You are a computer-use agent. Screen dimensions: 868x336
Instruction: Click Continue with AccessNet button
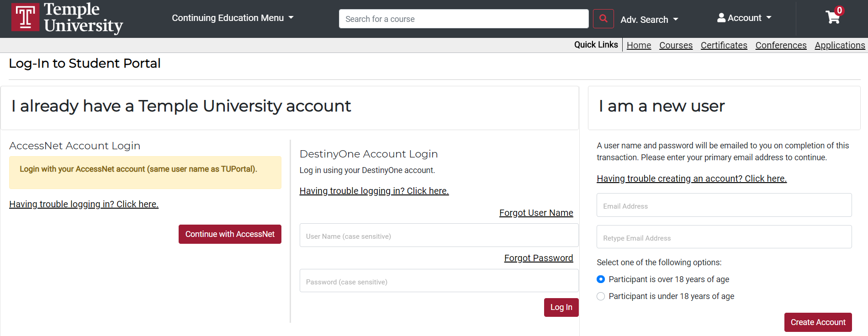tap(230, 234)
